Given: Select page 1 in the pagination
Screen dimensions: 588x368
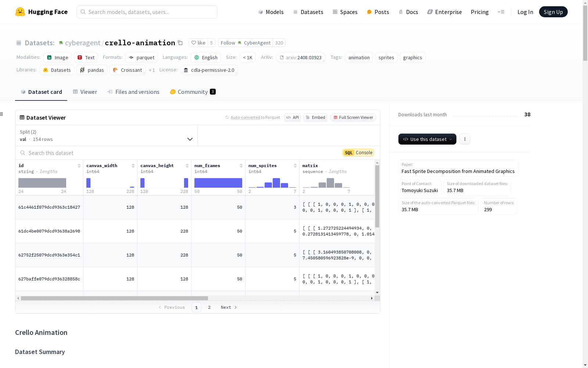Looking at the screenshot, I should 196,307.
